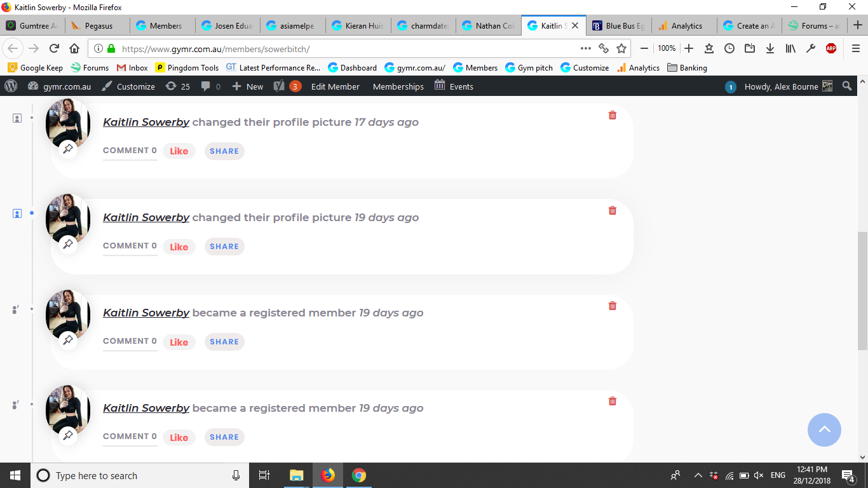This screenshot has height=488, width=868.
Task: Open File Explorer from the taskbar
Action: point(296,475)
